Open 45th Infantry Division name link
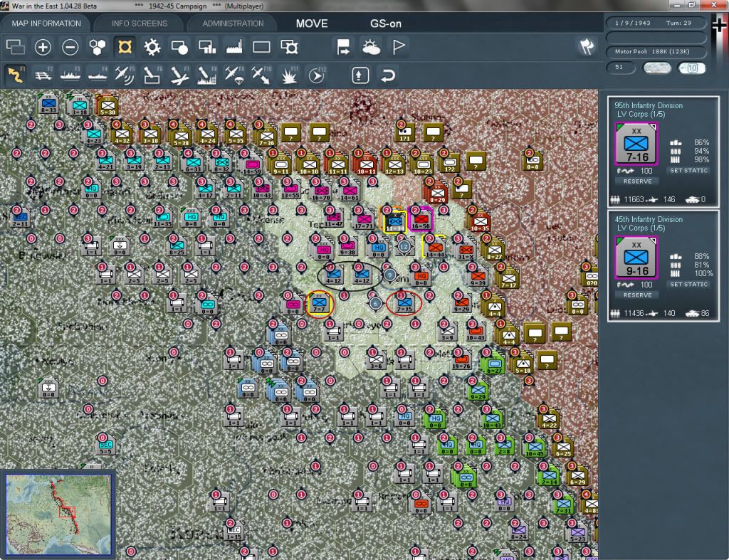Screen dimensions: 729x560 tap(649, 219)
